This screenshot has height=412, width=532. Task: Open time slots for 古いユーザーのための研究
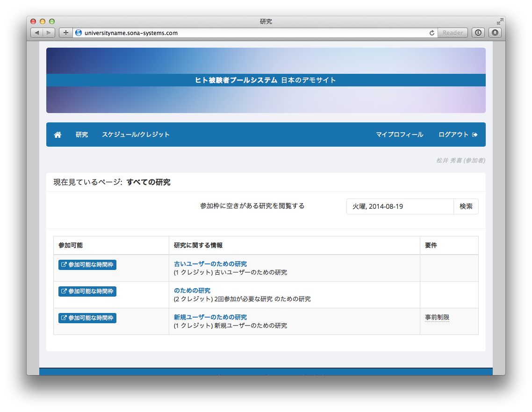pos(87,265)
